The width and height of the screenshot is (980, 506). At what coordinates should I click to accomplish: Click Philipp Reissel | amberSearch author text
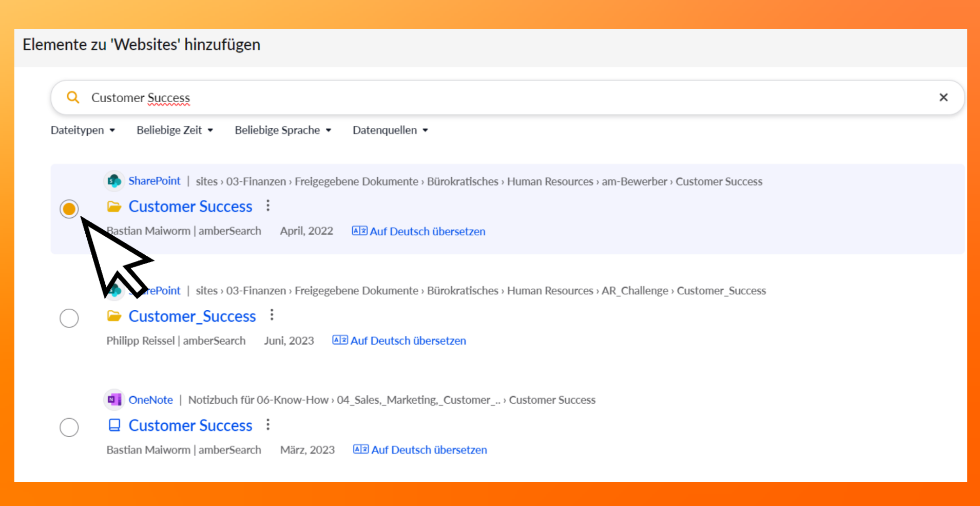click(x=176, y=341)
